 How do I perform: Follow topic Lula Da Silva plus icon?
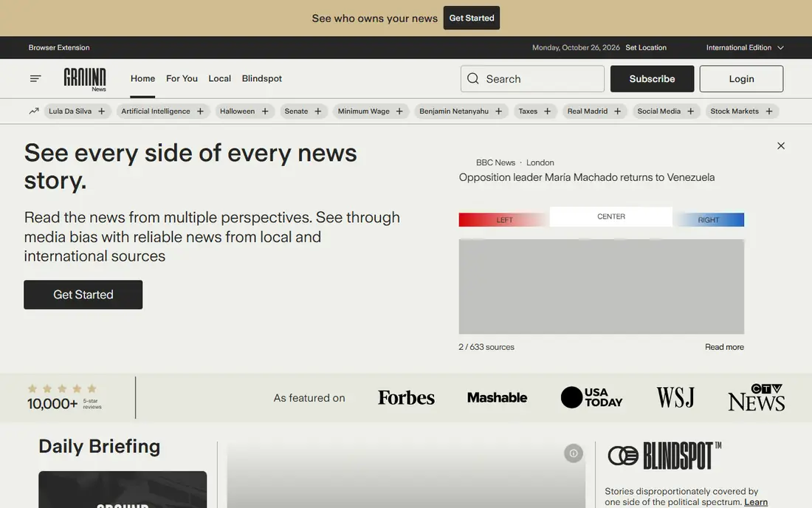point(102,111)
